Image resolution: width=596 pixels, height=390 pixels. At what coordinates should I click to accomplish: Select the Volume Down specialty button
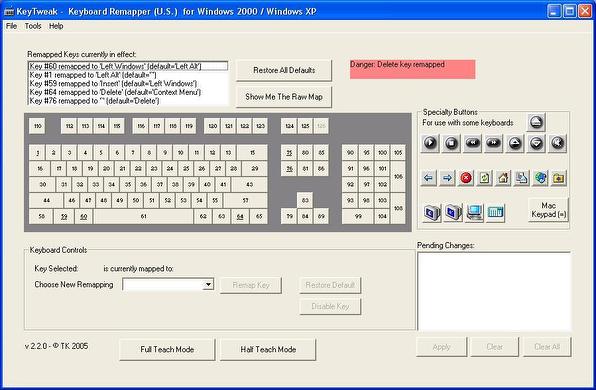point(536,143)
